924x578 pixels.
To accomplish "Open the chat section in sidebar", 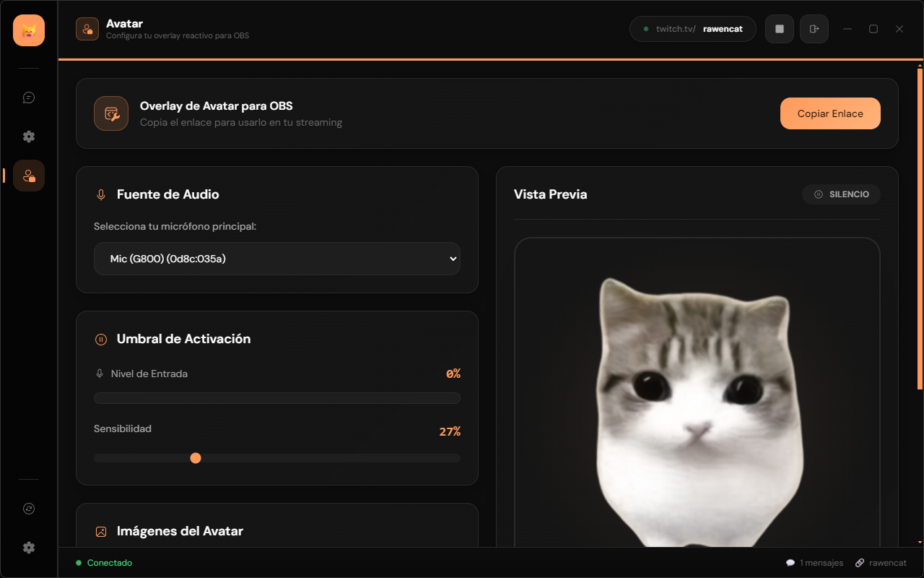I will click(x=29, y=98).
